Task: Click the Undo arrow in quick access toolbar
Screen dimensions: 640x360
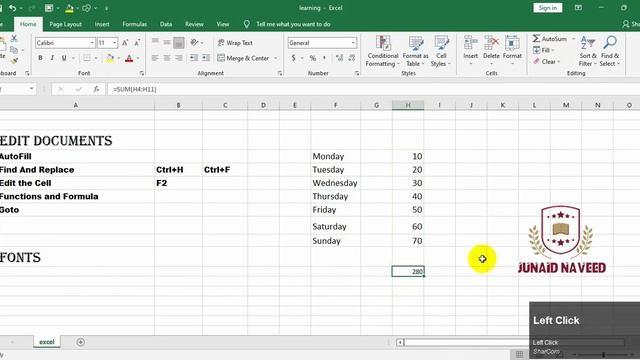Action: point(13,8)
